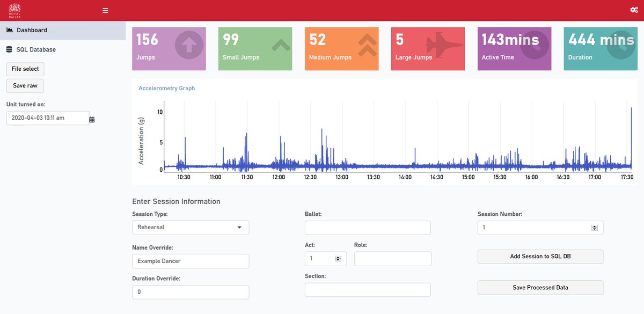The height and width of the screenshot is (314, 644).
Task: Toggle the hamburger sidebar menu
Action: (x=105, y=11)
